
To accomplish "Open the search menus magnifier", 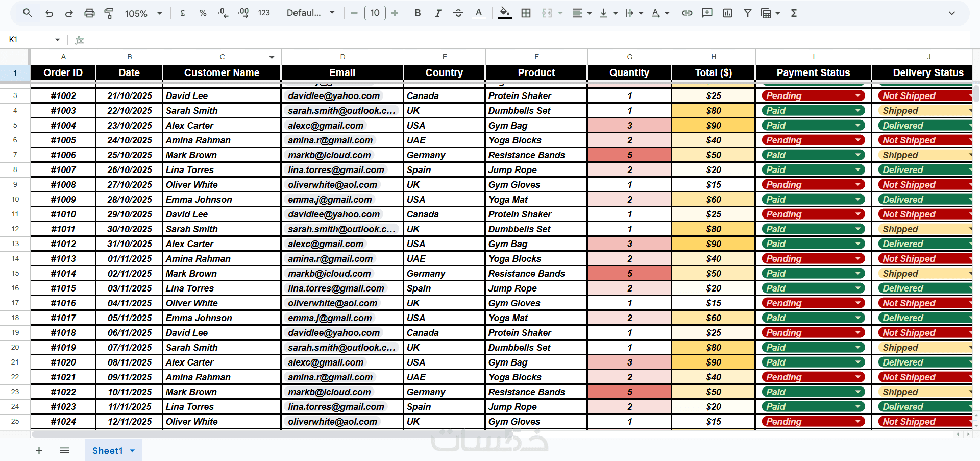I will click(28, 13).
